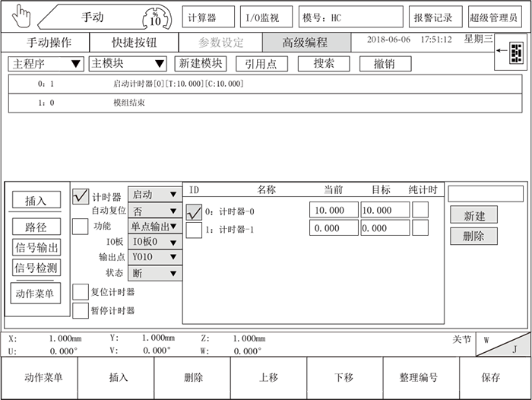Switch to the 手动操作 tab
The width and height of the screenshot is (532, 400).
48,43
